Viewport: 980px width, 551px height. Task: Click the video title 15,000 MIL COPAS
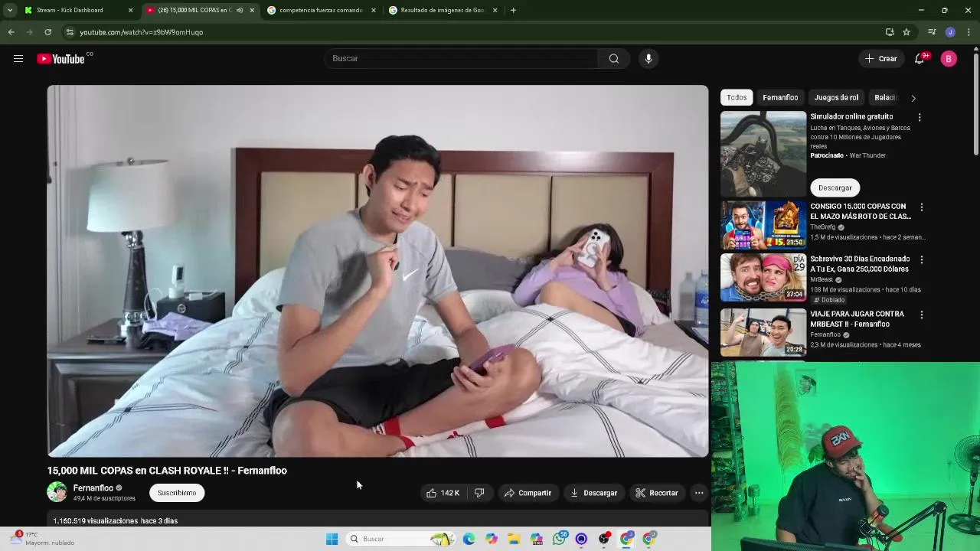coord(167,471)
